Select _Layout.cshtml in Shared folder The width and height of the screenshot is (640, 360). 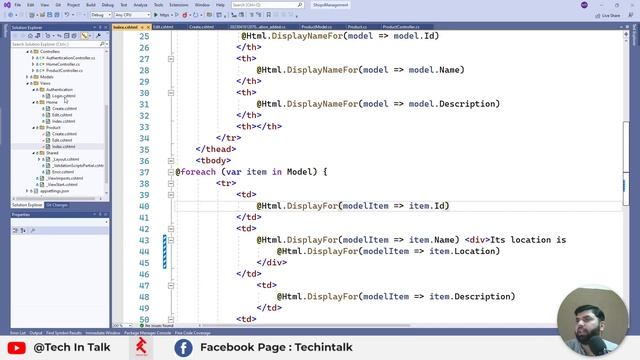66,159
